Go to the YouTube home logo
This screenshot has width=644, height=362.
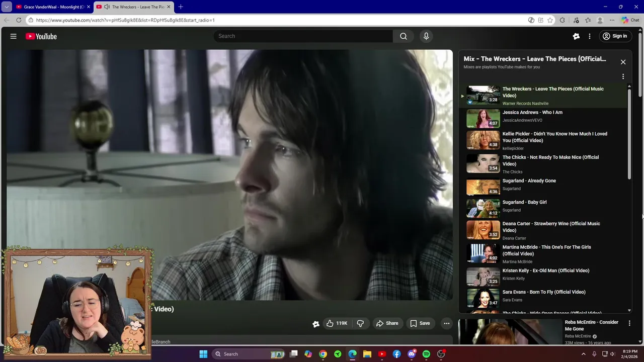point(41,36)
